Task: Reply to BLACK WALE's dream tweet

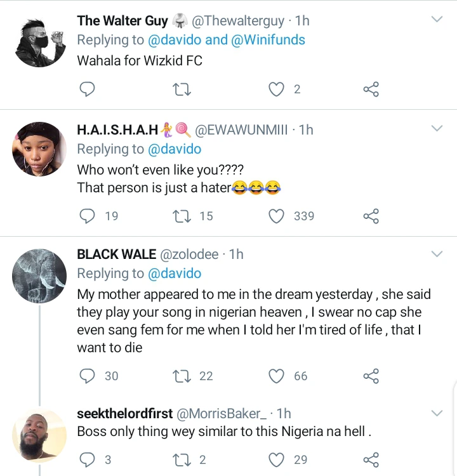Action: (x=87, y=376)
